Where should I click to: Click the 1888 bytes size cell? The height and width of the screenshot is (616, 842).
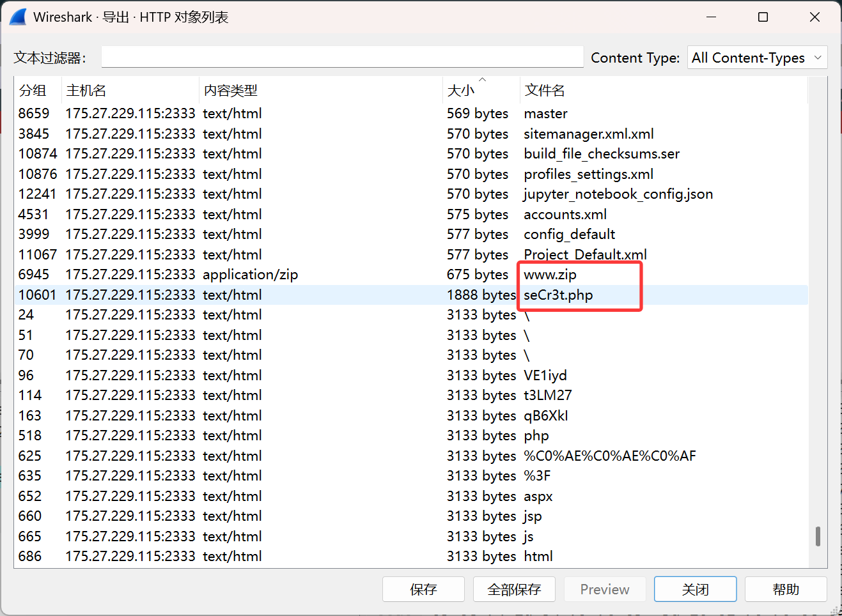(x=481, y=295)
